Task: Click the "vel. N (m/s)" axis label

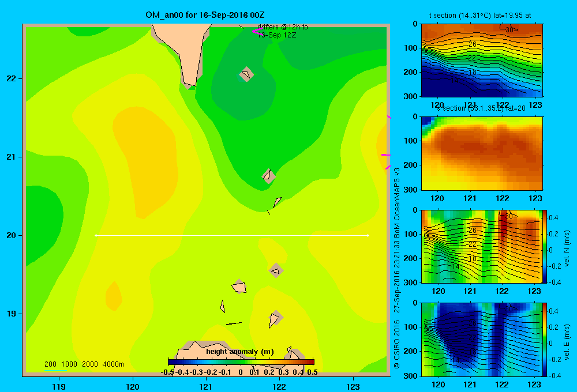Action: pyautogui.click(x=567, y=248)
